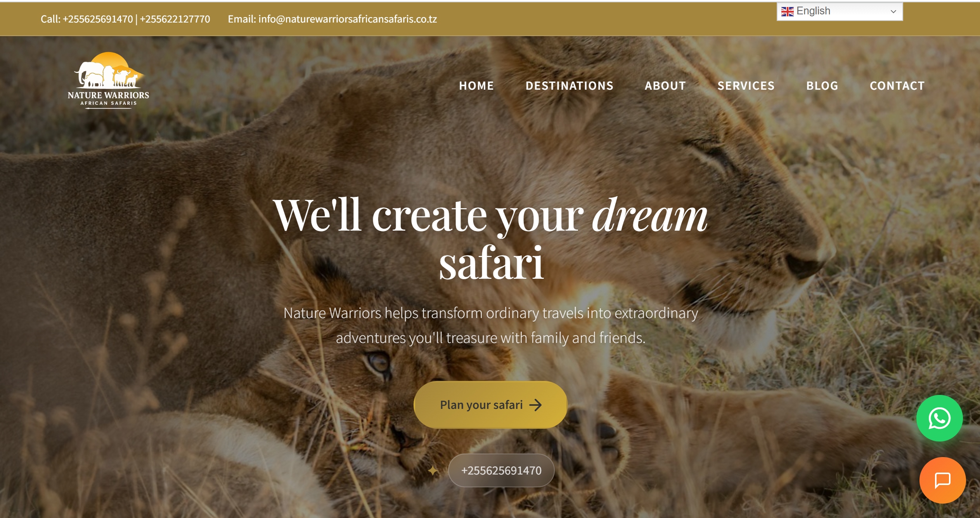The image size is (980, 518).
Task: Click the hero heading 'We'll create your dream safari'
Action: [491, 239]
